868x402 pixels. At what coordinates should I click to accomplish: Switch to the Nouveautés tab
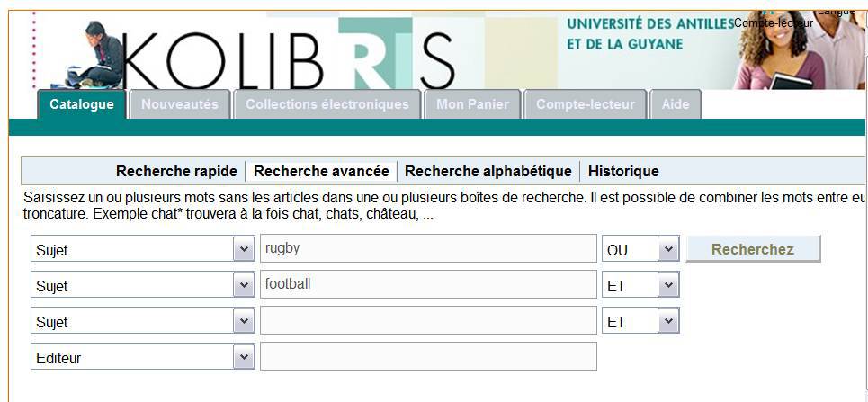(180, 104)
